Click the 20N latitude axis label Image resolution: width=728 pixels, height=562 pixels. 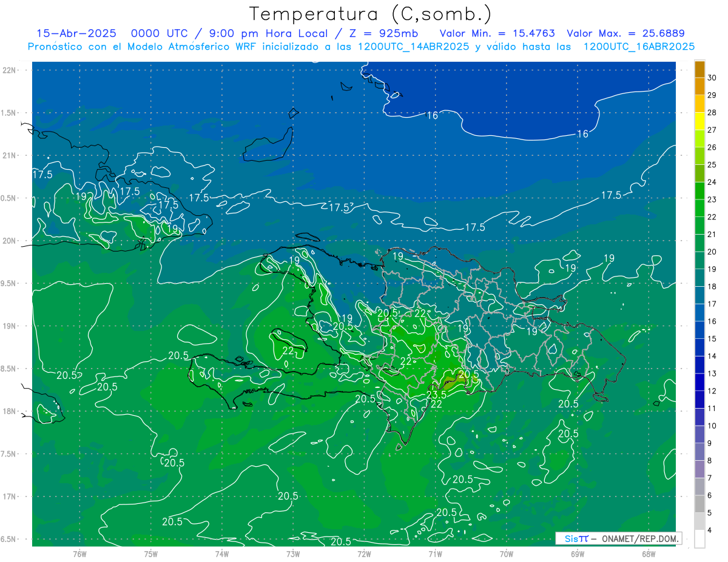click(8, 241)
